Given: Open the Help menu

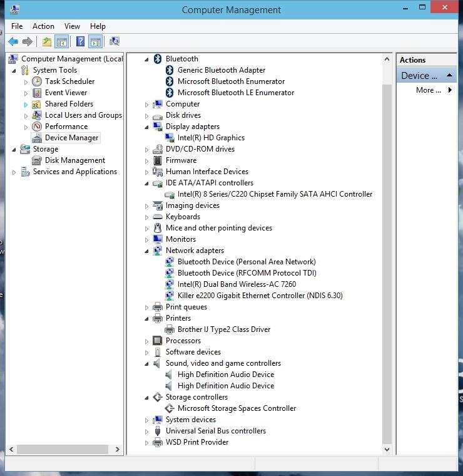Looking at the screenshot, I should (98, 26).
